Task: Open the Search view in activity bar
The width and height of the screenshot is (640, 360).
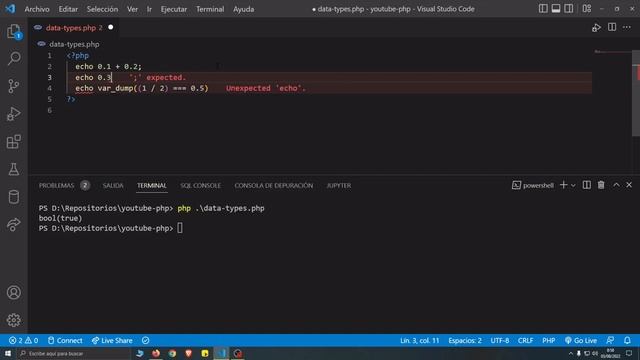Action: 14,58
